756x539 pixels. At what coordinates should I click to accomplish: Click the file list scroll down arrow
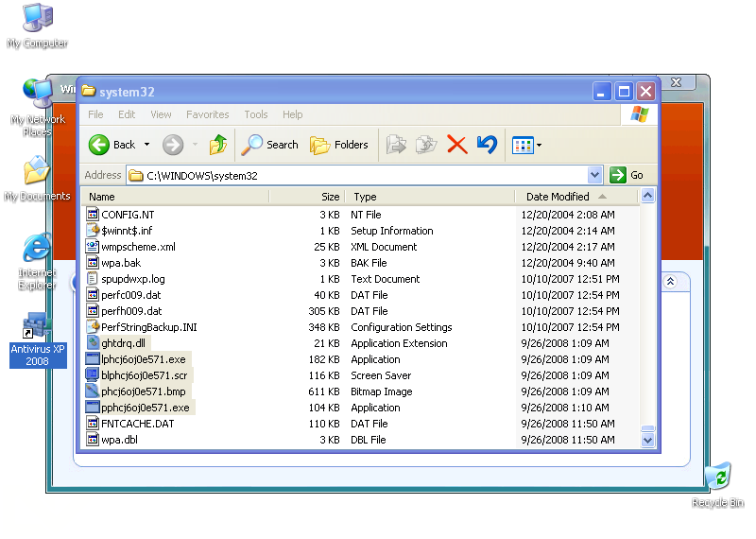pyautogui.click(x=647, y=440)
